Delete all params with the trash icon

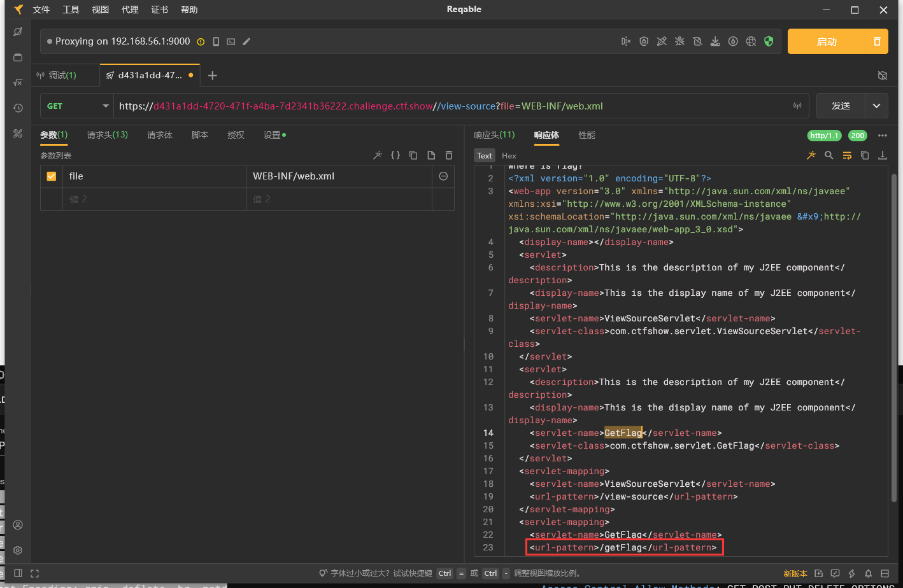pyautogui.click(x=449, y=155)
